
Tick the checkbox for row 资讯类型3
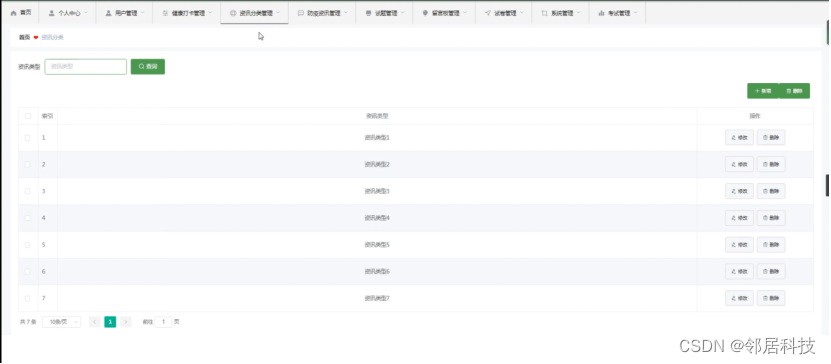28,191
